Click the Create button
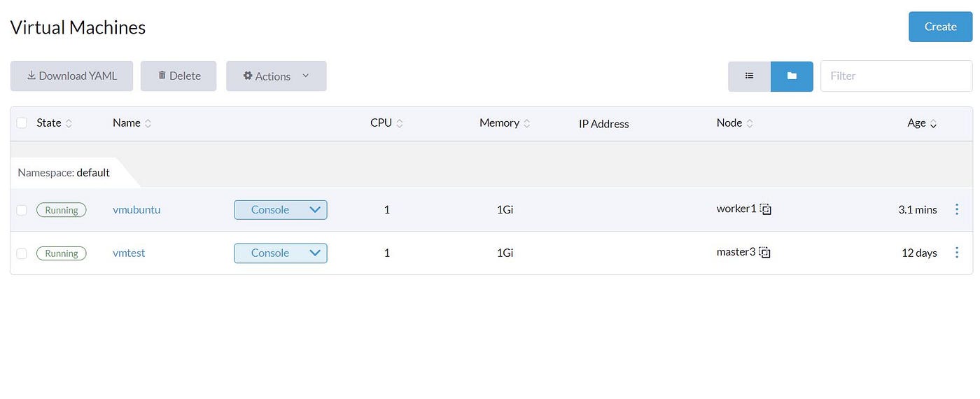The height and width of the screenshot is (399, 980). click(940, 27)
